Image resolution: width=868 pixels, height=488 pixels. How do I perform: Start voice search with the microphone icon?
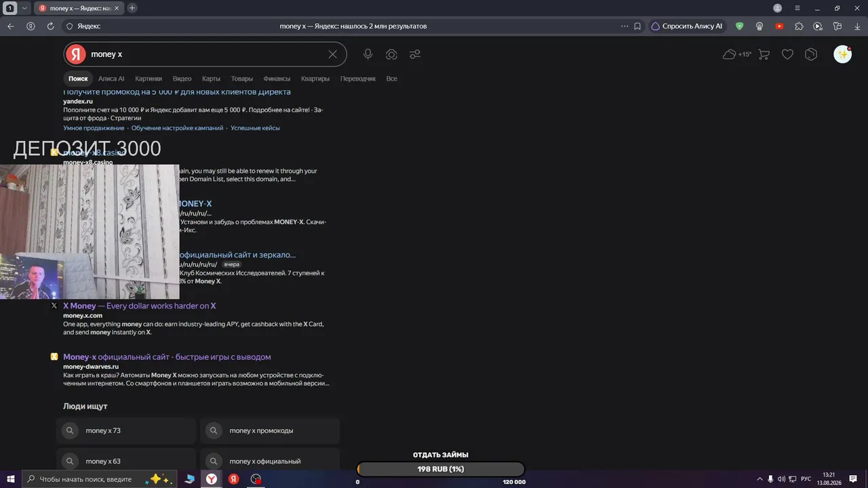click(x=368, y=54)
